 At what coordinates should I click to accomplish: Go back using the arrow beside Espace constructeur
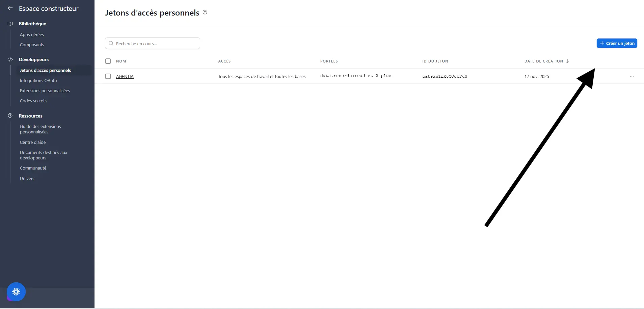tap(10, 8)
